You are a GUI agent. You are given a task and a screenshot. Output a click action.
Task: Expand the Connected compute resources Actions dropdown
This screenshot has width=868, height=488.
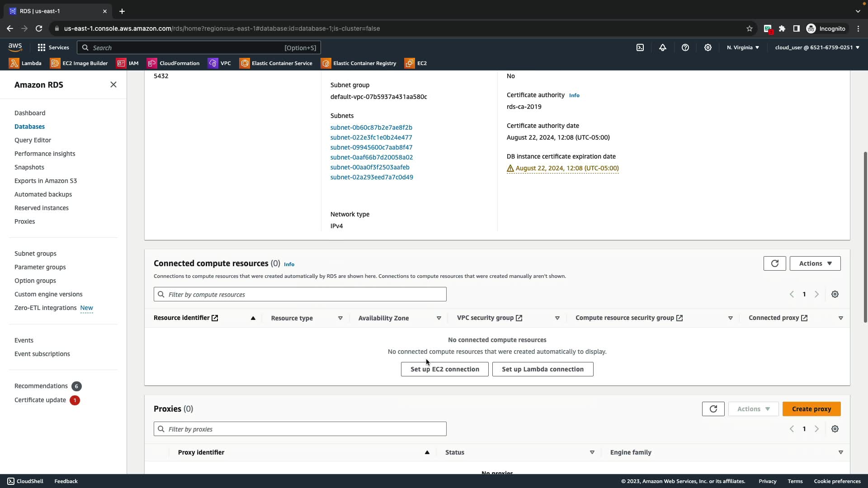click(x=815, y=263)
